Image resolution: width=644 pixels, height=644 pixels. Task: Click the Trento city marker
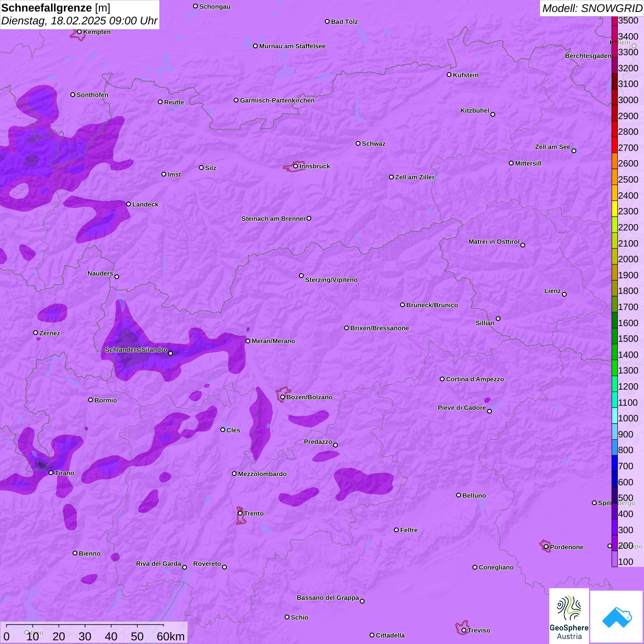pyautogui.click(x=240, y=513)
